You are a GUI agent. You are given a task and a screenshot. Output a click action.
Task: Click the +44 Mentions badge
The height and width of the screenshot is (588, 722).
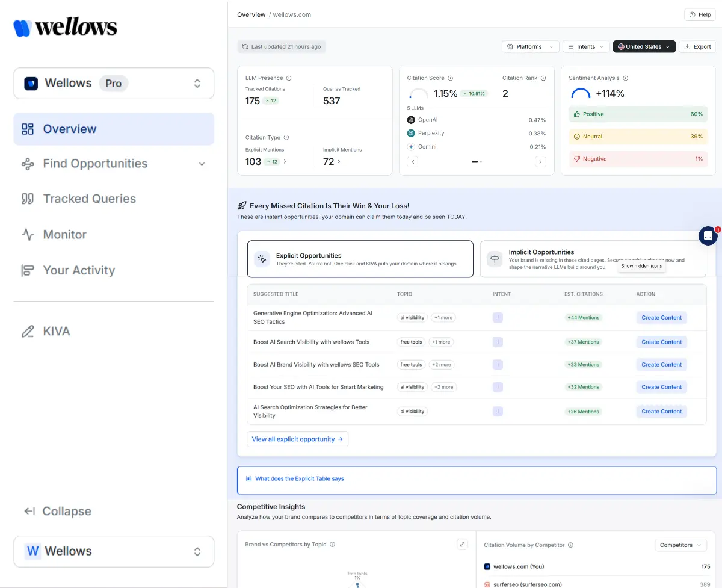(583, 318)
